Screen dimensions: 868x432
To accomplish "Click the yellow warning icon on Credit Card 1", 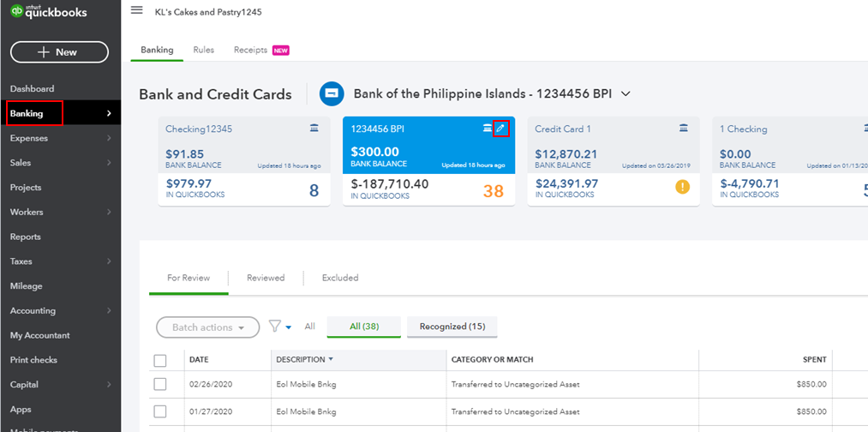I will pyautogui.click(x=683, y=187).
